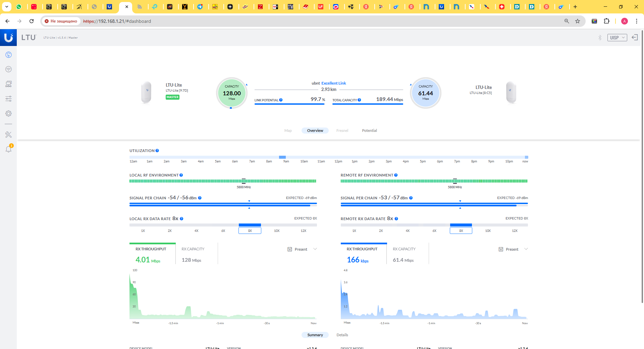Open the UISP dropdown
Viewport: 644px width, 349px height.
[x=617, y=38]
